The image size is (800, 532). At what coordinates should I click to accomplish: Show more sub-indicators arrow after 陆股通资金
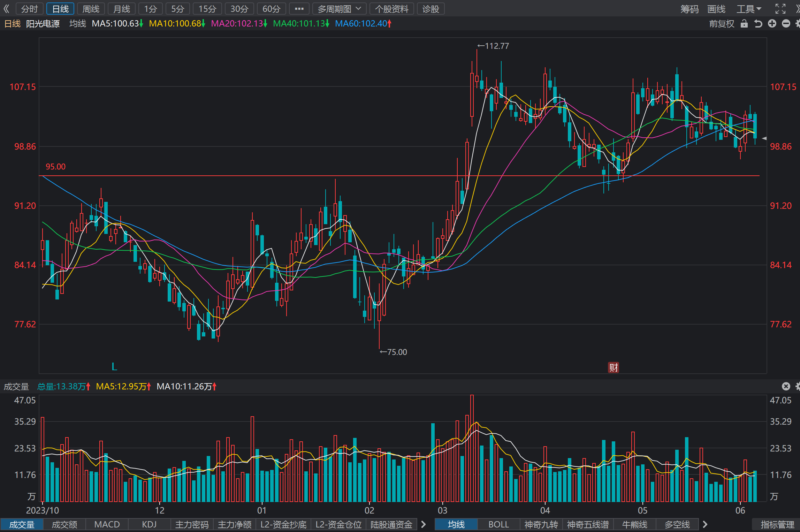[x=424, y=525]
